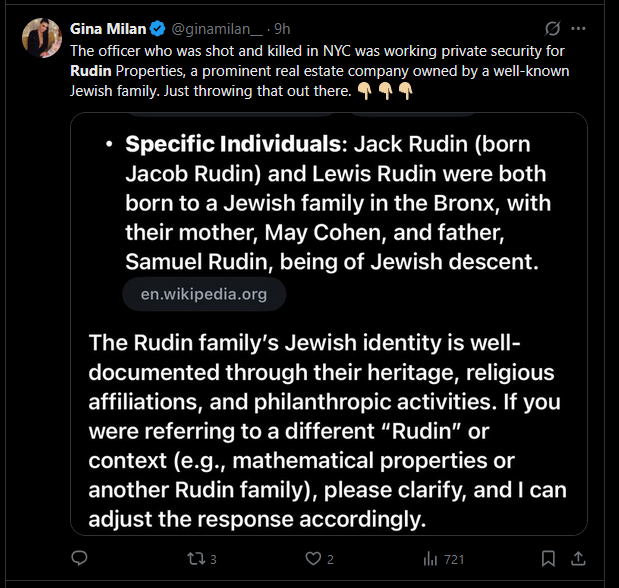Screen dimensions: 619x588
Task: Click the Gina Milan display name
Action: click(108, 29)
